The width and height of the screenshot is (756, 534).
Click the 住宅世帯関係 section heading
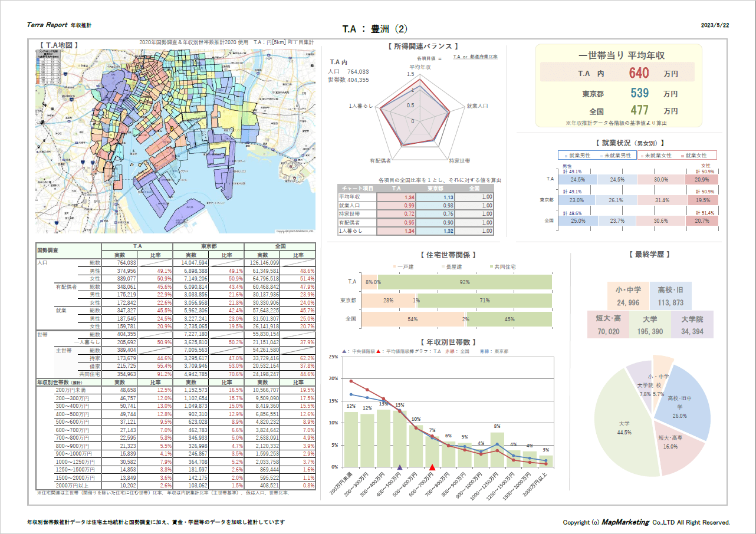(448, 255)
